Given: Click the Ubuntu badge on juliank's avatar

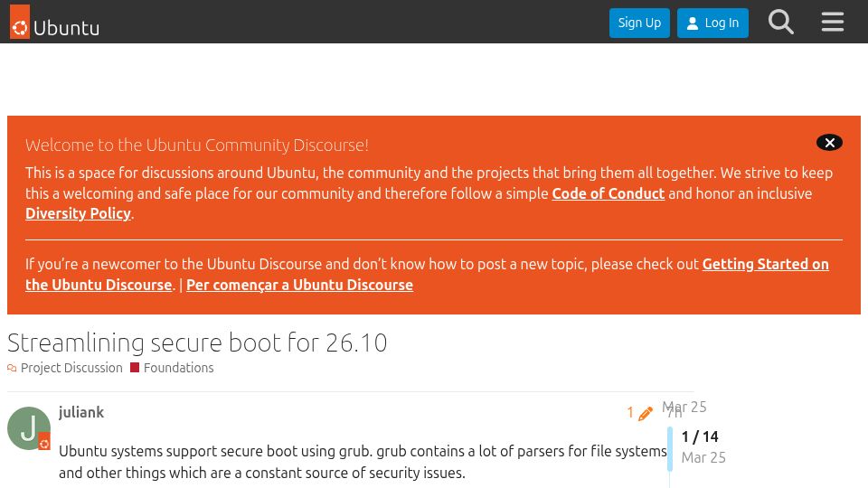Looking at the screenshot, I should pyautogui.click(x=44, y=443).
